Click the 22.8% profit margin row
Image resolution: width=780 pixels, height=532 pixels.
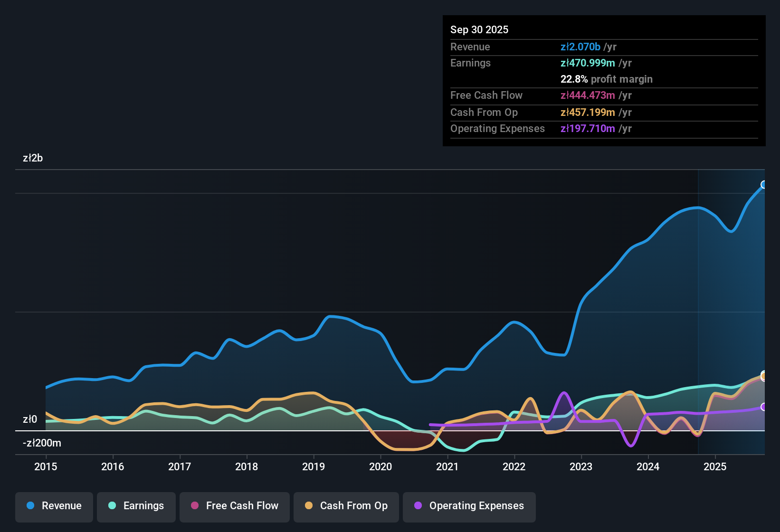coord(607,79)
